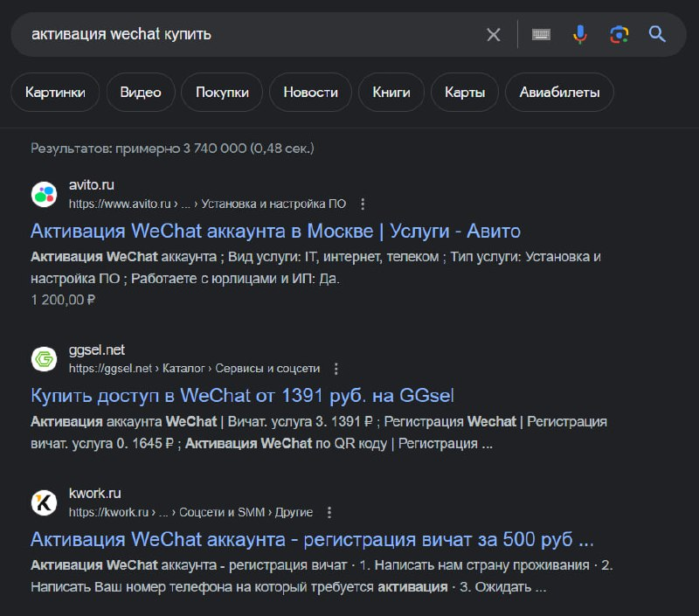Open Активация WeChat аккаунта kwork result link

pyautogui.click(x=312, y=539)
